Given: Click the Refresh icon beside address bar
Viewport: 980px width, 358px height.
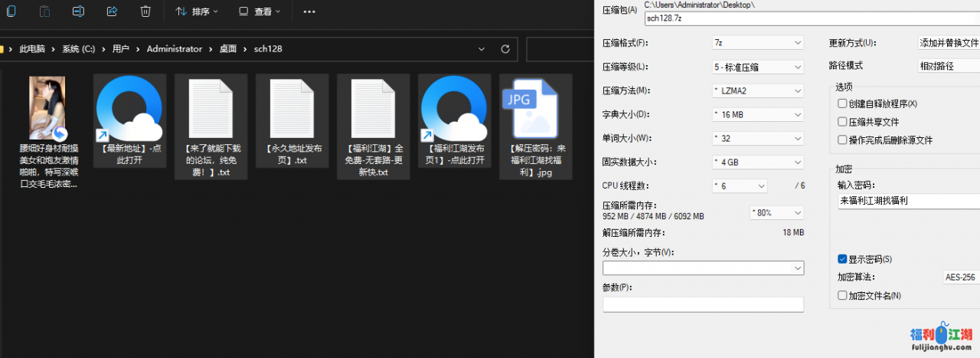Looking at the screenshot, I should [505, 49].
